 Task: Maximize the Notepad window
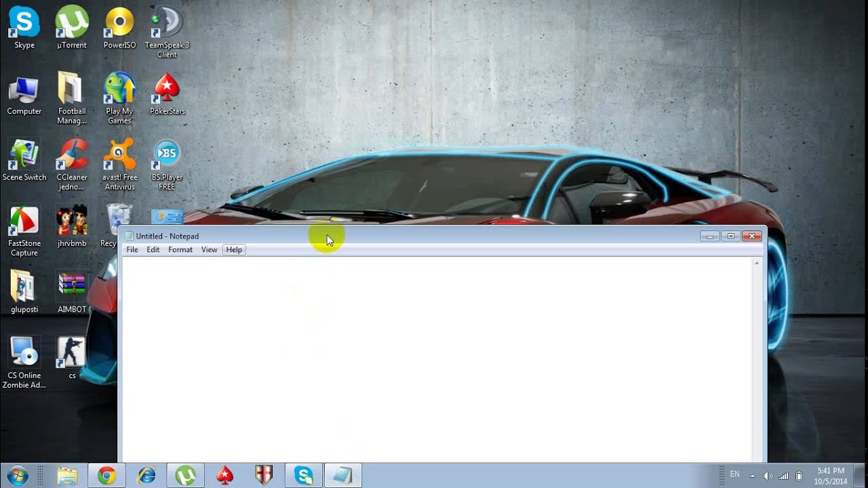point(731,236)
